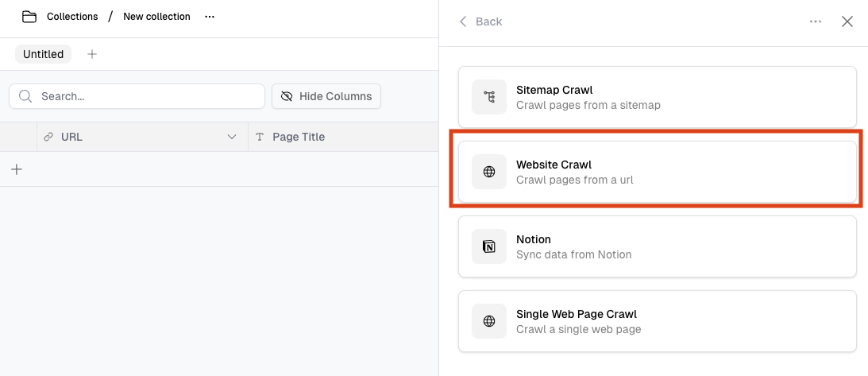Click the Sitemap Crawl tree icon

coord(489,97)
